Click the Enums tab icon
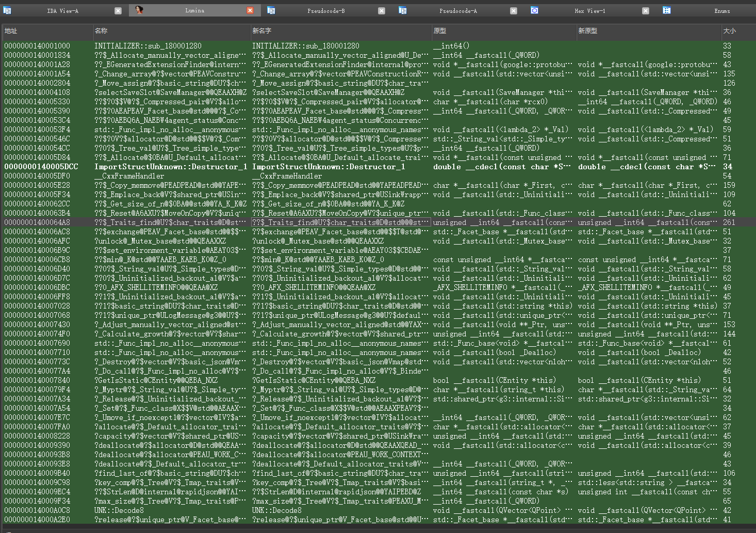The width and height of the screenshot is (756, 533). tap(667, 10)
